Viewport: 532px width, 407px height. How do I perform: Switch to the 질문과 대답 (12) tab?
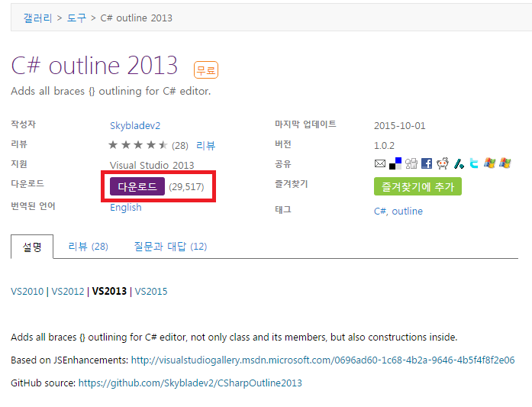tap(170, 247)
